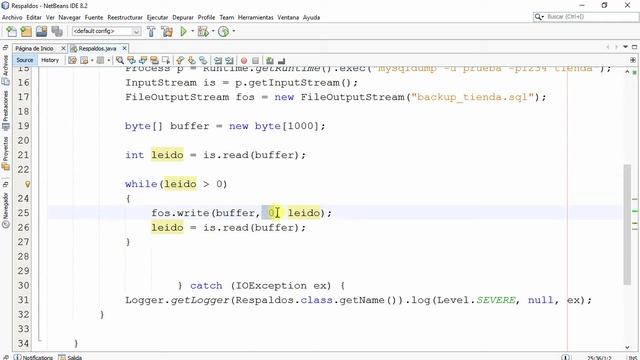640x360 pixels.
Task: Click Find Next Occurrence icon
Action: click(x=143, y=60)
